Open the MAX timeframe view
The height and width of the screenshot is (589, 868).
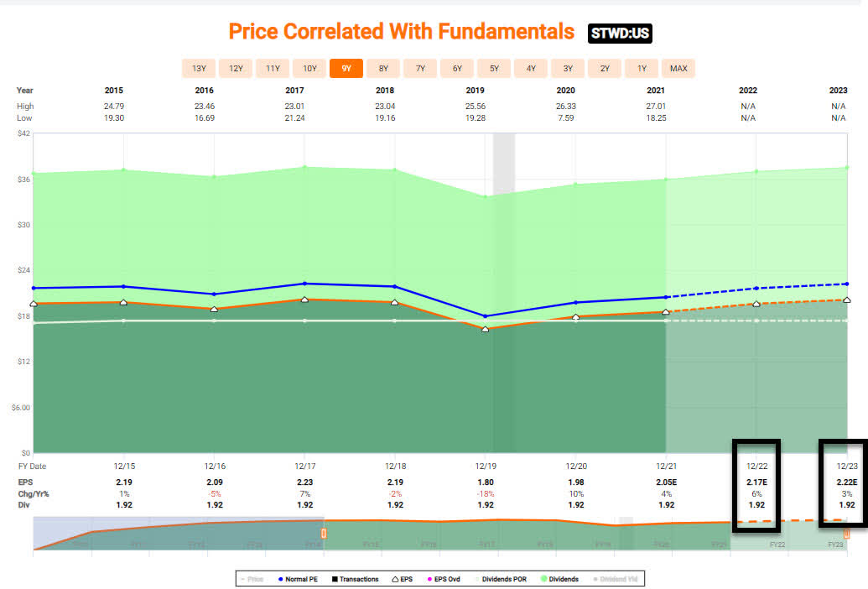pyautogui.click(x=678, y=69)
